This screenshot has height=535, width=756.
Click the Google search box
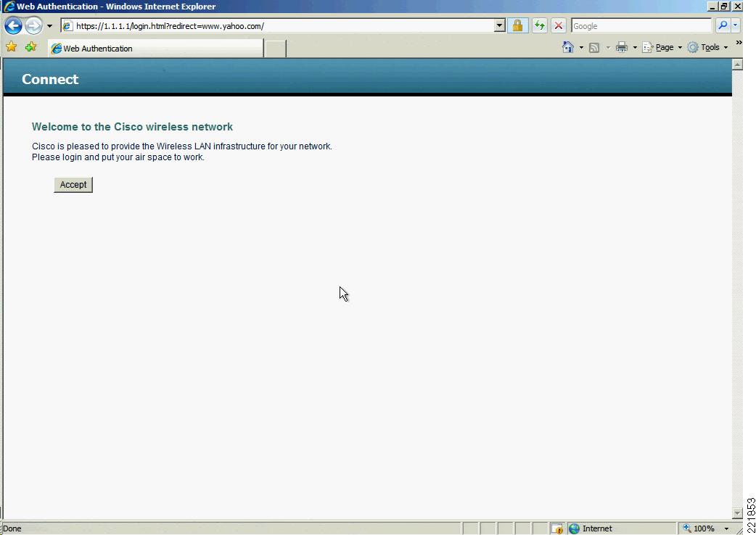(x=641, y=25)
